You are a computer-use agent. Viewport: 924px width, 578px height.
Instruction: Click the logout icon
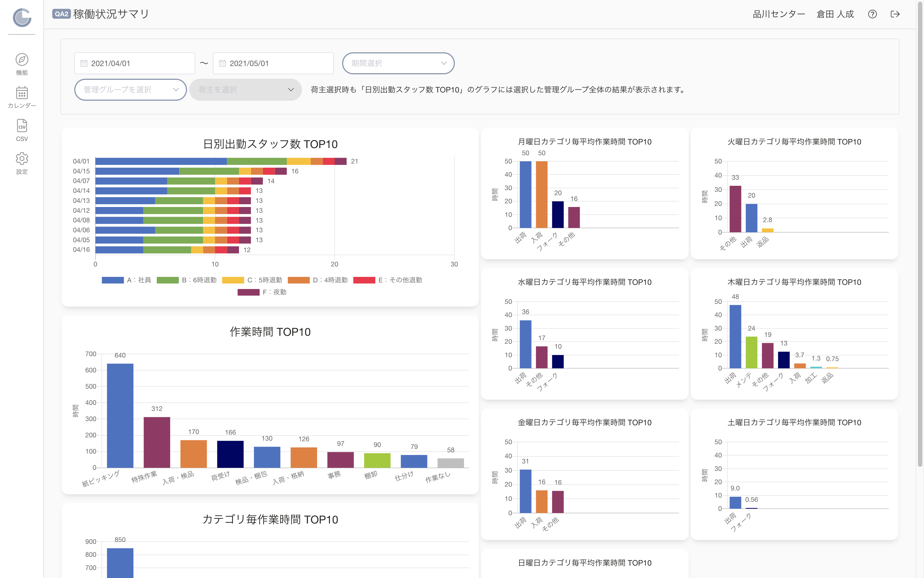(x=895, y=14)
